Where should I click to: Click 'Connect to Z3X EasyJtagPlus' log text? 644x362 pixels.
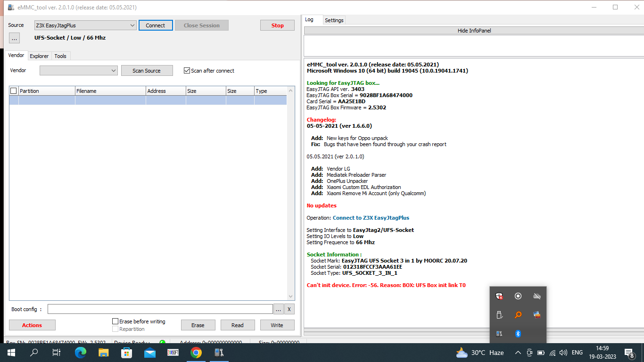coord(371,218)
